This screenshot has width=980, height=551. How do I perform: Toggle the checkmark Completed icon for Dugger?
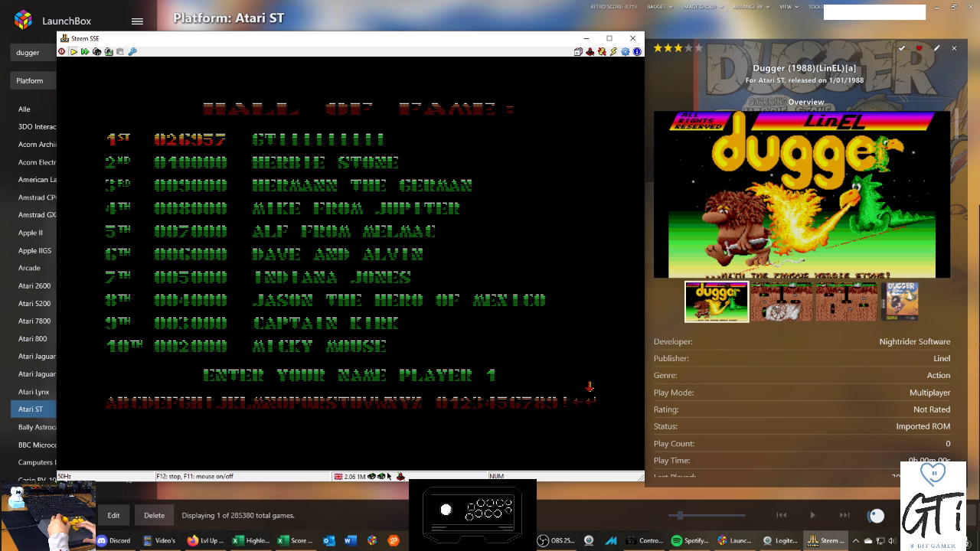(902, 48)
